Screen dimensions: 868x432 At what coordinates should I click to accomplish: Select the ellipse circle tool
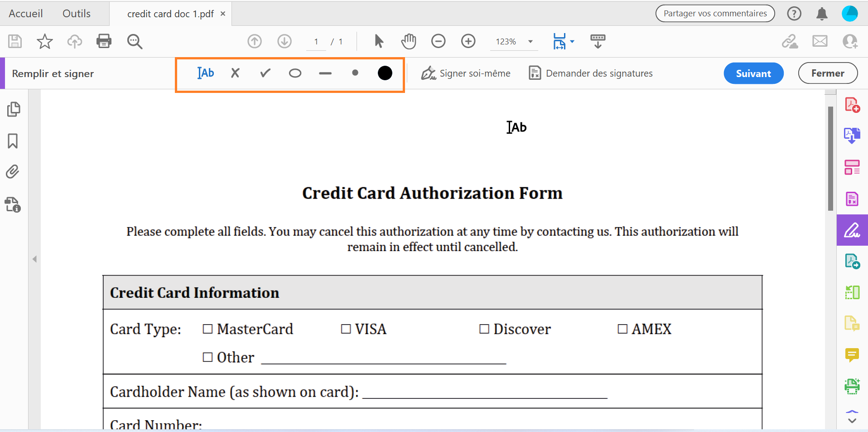tap(295, 73)
